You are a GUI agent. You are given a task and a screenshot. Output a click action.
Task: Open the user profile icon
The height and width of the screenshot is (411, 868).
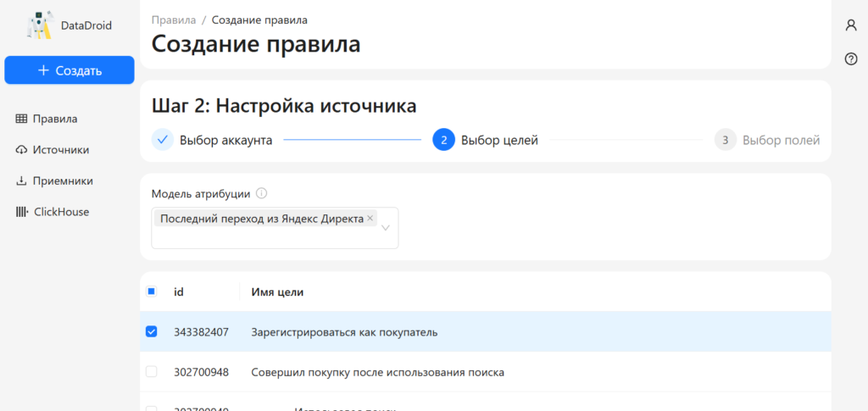tap(851, 25)
